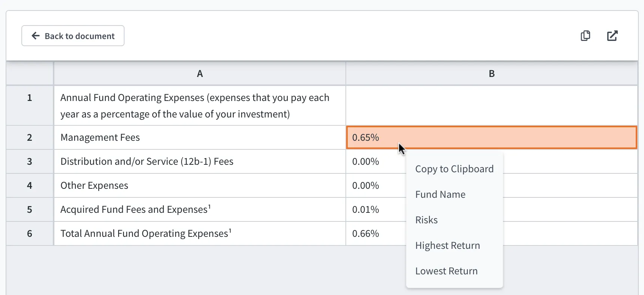Click the 0.66% total expenses value
The image size is (644, 295).
[x=366, y=233]
